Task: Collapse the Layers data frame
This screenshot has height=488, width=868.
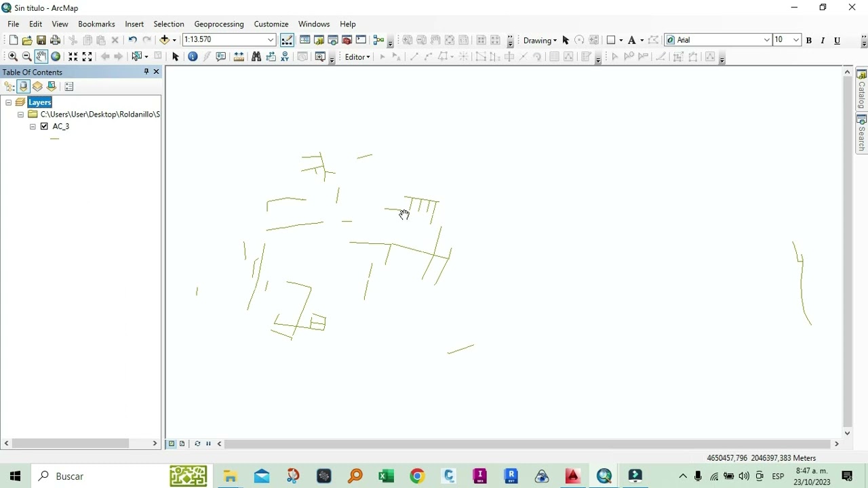Action: 9,102
